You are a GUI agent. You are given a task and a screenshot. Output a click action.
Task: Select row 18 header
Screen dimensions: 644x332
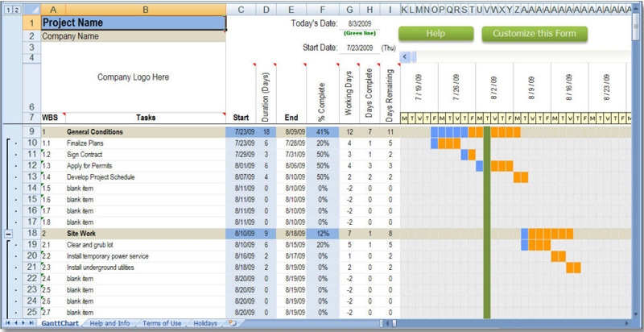click(x=31, y=234)
